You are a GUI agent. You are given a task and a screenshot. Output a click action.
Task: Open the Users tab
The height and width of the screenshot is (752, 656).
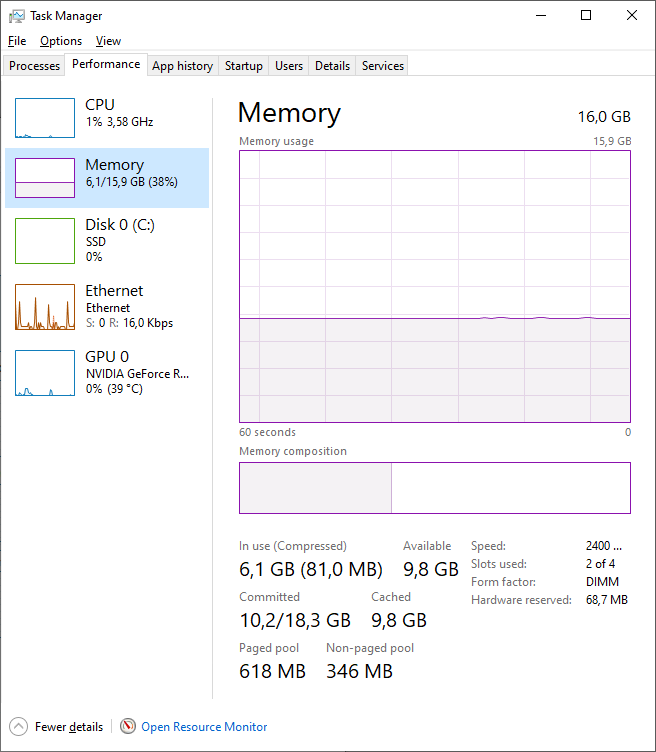click(289, 66)
